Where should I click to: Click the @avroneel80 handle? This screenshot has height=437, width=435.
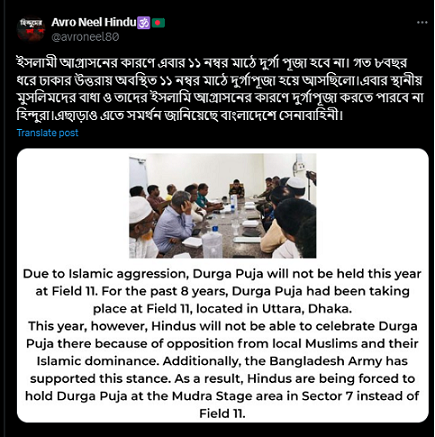(85, 37)
